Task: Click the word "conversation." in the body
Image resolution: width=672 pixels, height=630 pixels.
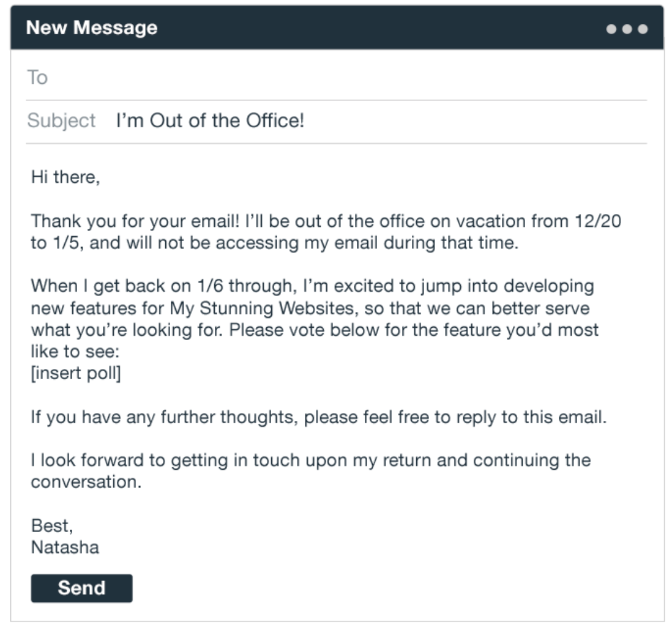Action: tap(86, 481)
